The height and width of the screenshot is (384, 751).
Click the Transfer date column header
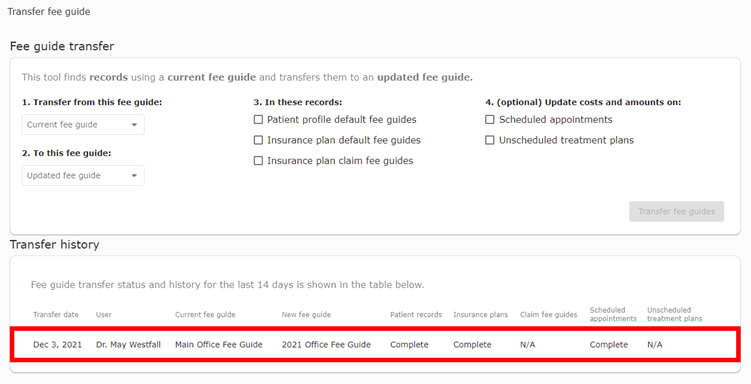(x=56, y=315)
